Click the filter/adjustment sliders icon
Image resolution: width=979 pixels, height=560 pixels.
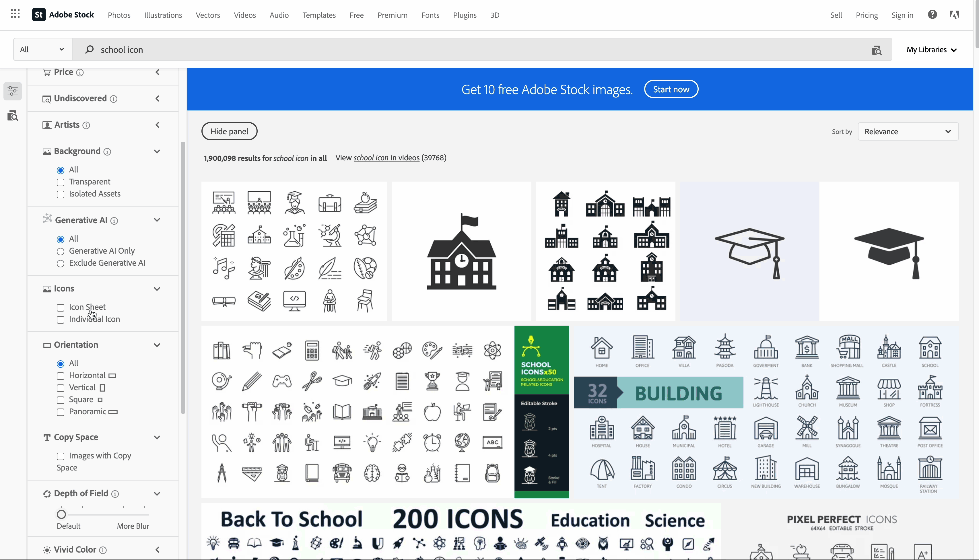coord(13,91)
